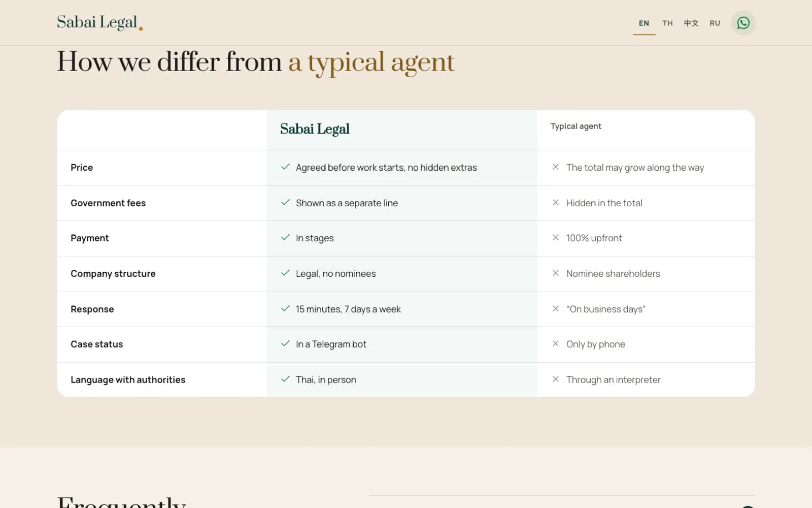Click checkmark icon beside 'Legal, no nominees'

(x=286, y=273)
